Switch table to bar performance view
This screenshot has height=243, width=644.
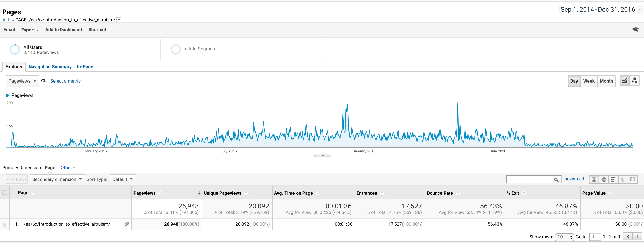click(x=613, y=180)
